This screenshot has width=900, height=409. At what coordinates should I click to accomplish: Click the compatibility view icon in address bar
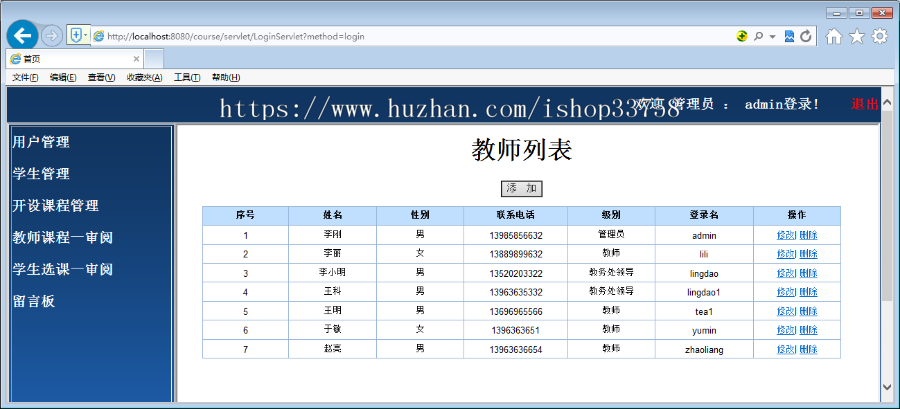[742, 36]
